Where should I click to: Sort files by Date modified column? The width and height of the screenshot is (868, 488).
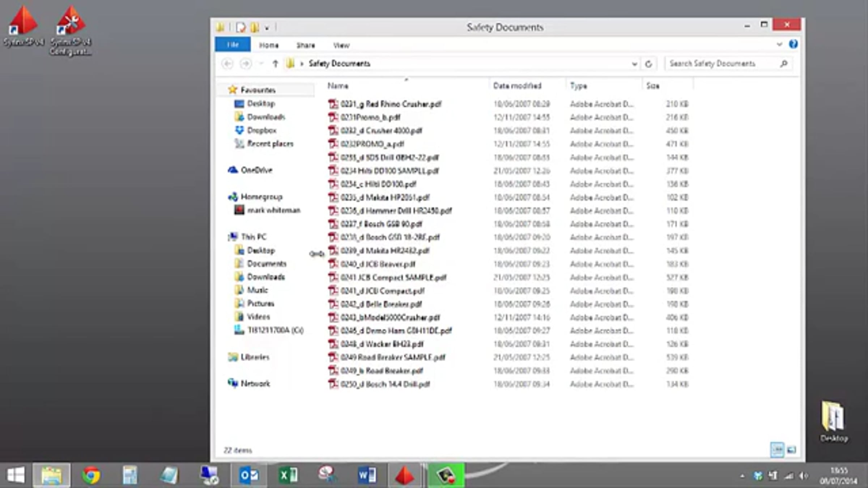pyautogui.click(x=517, y=86)
